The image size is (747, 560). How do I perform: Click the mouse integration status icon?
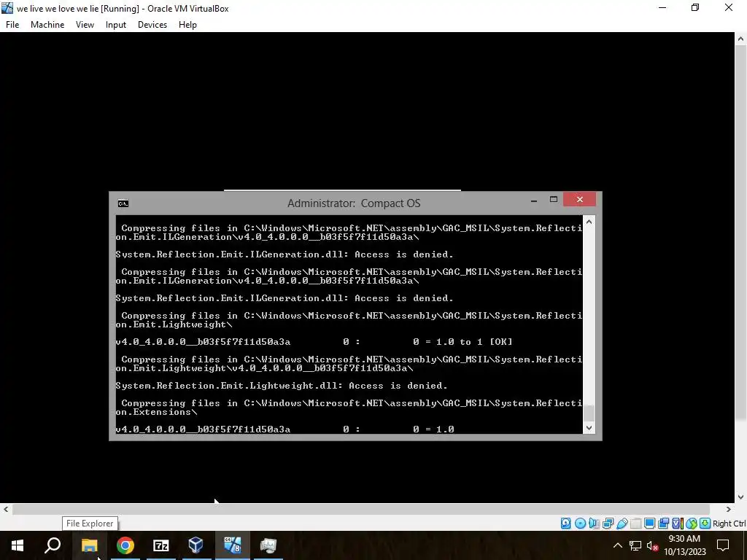click(x=692, y=524)
